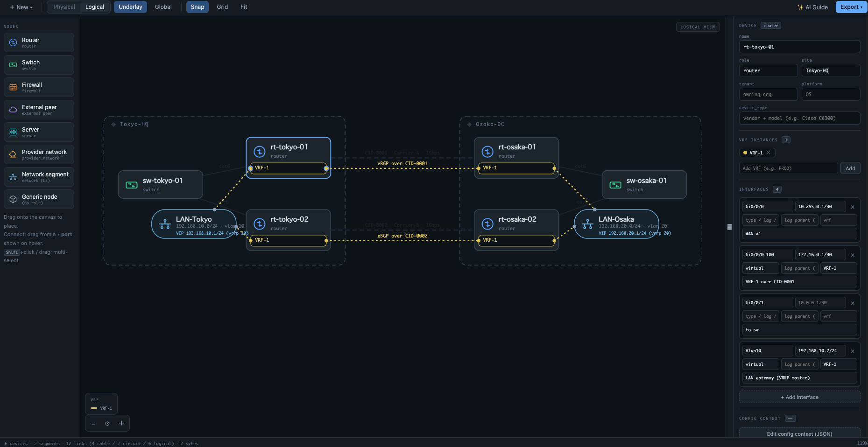Remove the VRF-1 instance chip
Screen dimensions: 868x447
click(x=768, y=153)
